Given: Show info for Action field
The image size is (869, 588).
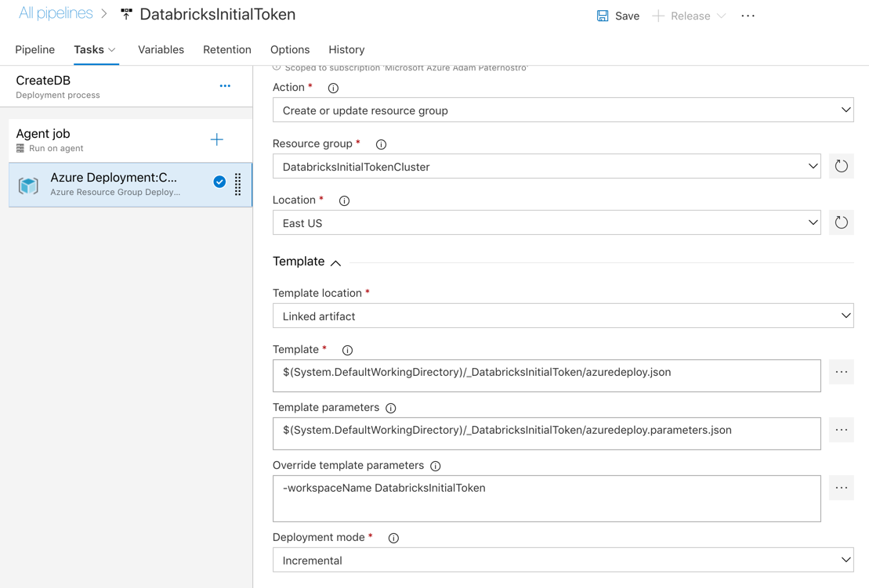Looking at the screenshot, I should point(333,88).
